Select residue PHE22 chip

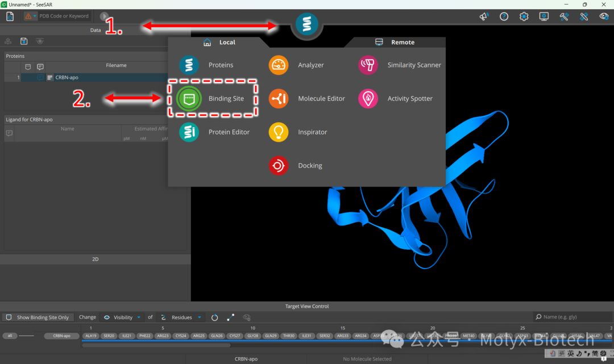click(x=145, y=336)
